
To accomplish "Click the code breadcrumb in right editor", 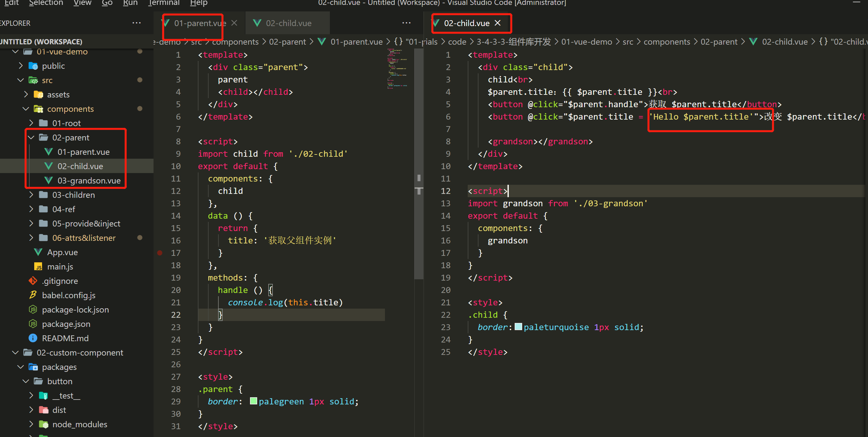I will [457, 42].
